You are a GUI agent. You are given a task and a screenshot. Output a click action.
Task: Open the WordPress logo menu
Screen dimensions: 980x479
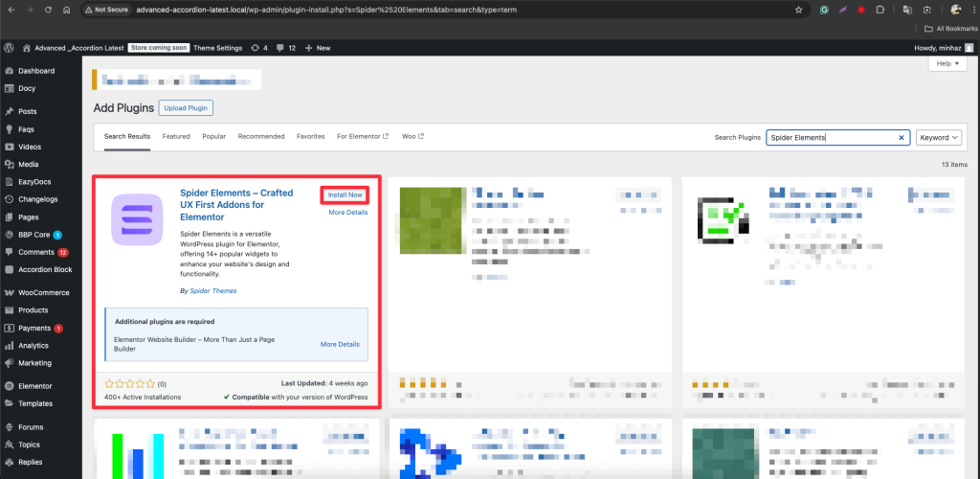tap(9, 48)
